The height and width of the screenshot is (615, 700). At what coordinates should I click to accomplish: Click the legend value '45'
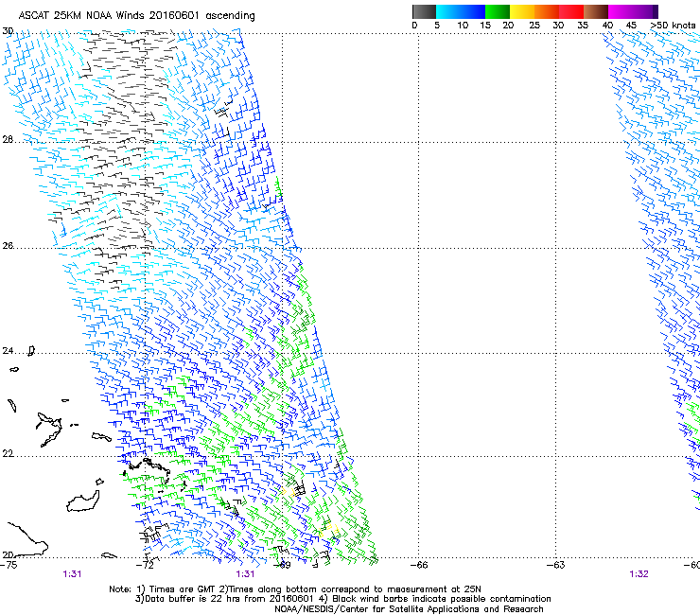[x=631, y=26]
